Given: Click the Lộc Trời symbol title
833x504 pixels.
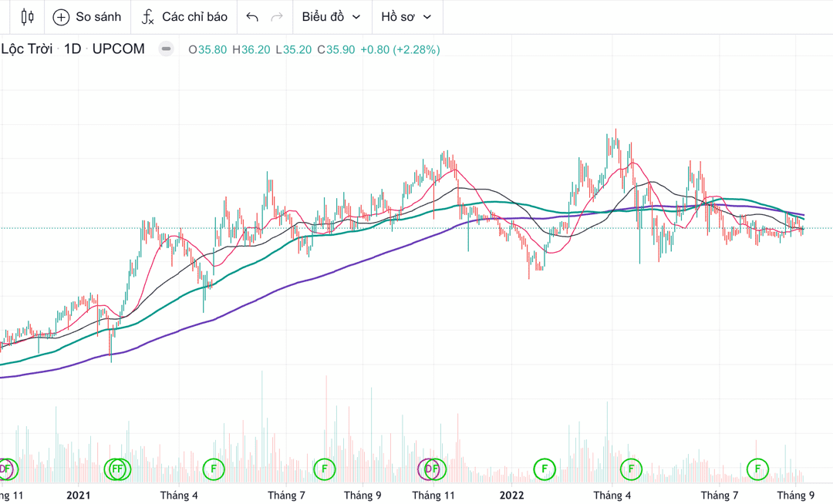Looking at the screenshot, I should pyautogui.click(x=27, y=49).
